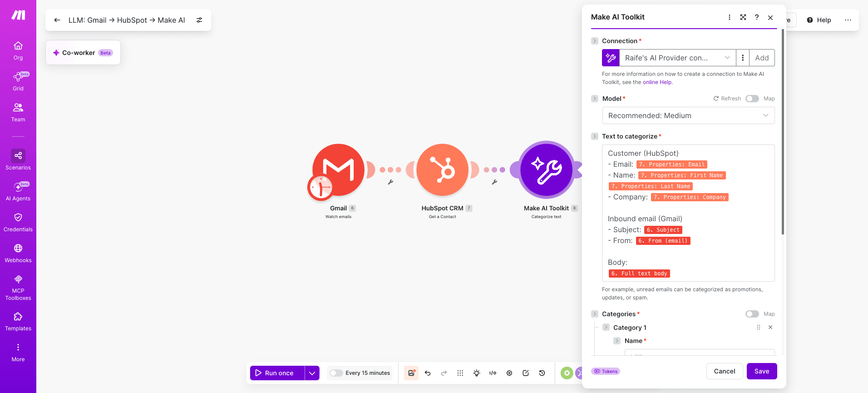Viewport: 868px width, 393px height.
Task: Select the Make AI Toolkit module
Action: pos(547,170)
